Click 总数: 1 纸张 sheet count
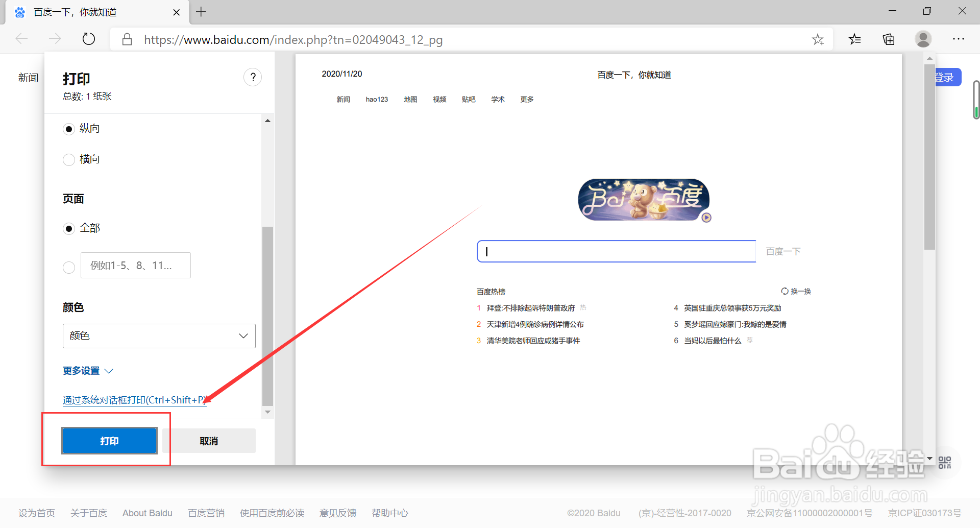980x528 pixels. point(87,97)
